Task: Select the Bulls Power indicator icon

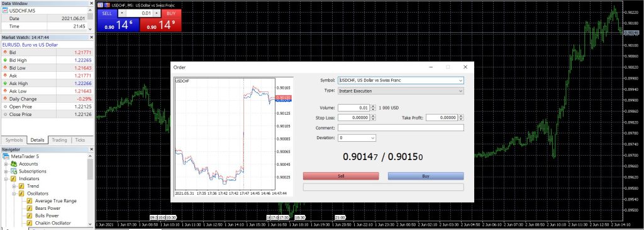Action: pyautogui.click(x=30, y=216)
